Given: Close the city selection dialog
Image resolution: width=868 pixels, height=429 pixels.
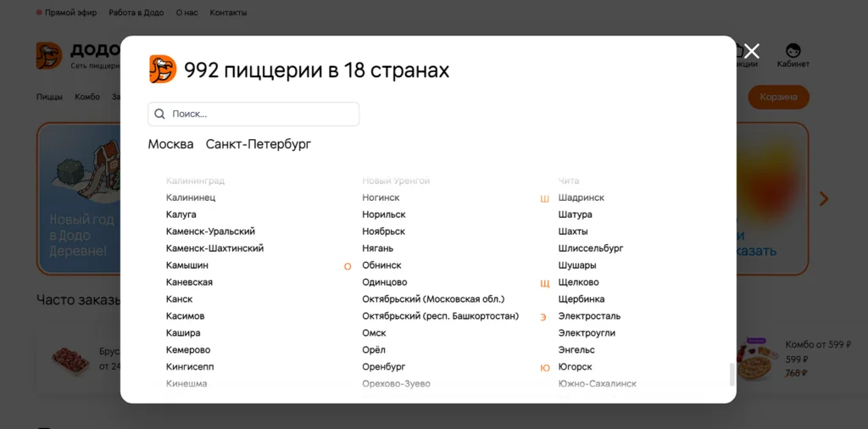Looking at the screenshot, I should 751,52.
